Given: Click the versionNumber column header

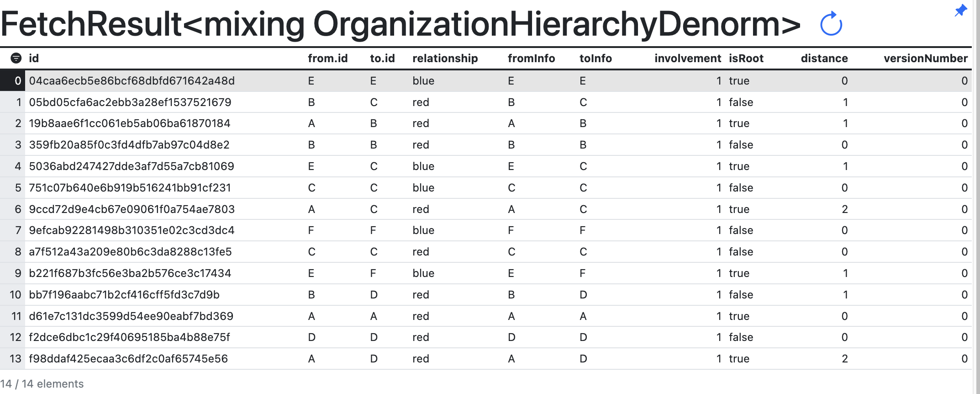Looking at the screenshot, I should [925, 59].
